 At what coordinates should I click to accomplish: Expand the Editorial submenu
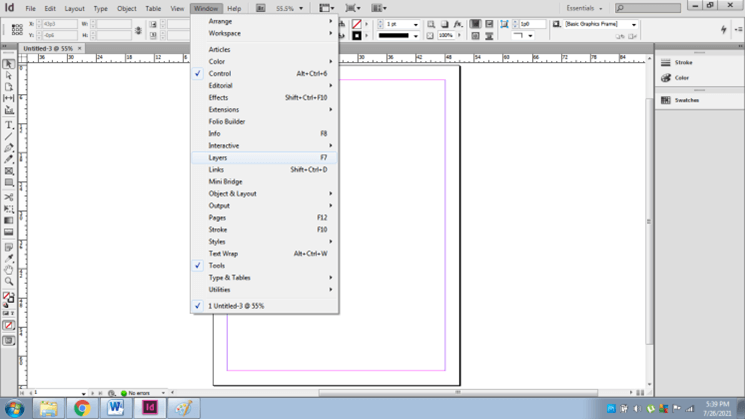[265, 86]
